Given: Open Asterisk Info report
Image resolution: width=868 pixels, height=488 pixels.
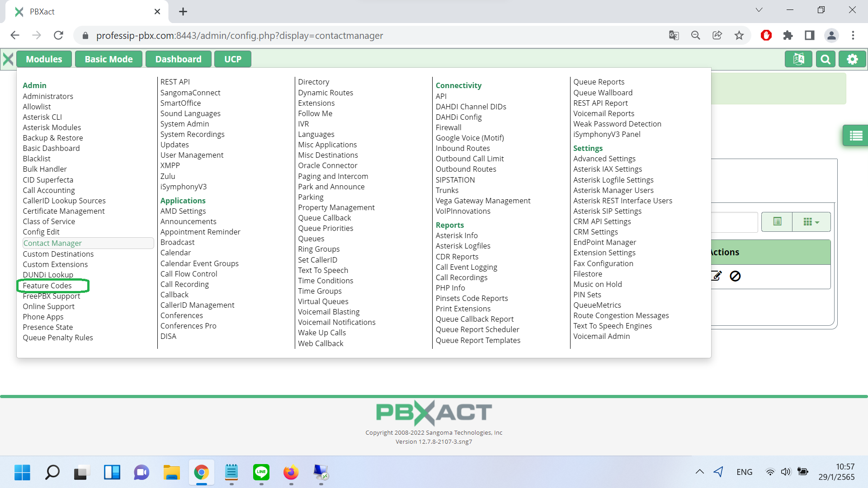Looking at the screenshot, I should (x=457, y=235).
